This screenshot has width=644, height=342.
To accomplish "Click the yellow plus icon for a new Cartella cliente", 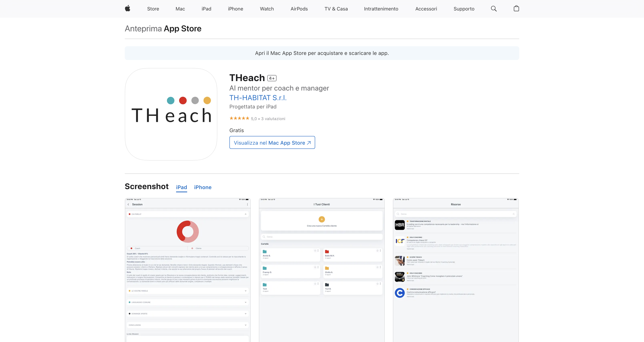I will 322,219.
